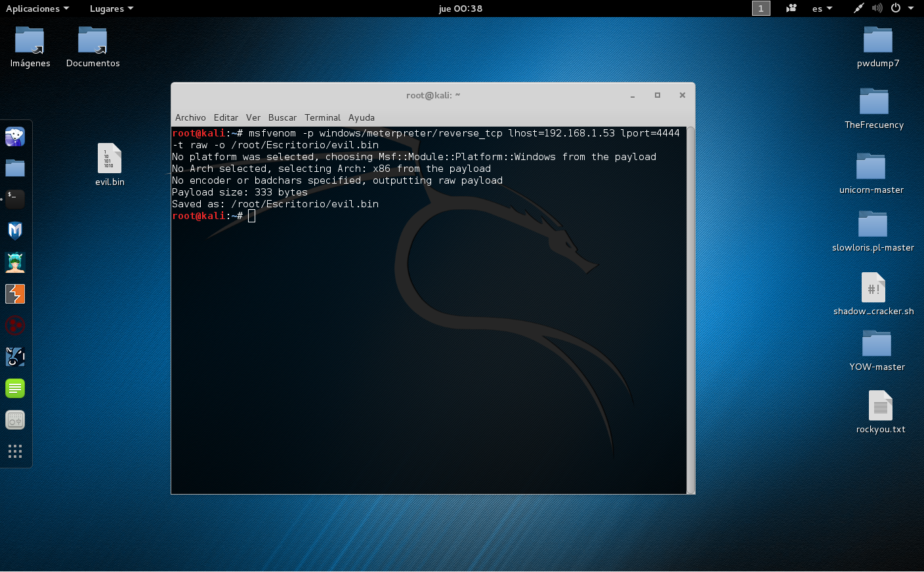Open the Lugares menu
Viewport: 924px width, 572px height.
pyautogui.click(x=112, y=9)
